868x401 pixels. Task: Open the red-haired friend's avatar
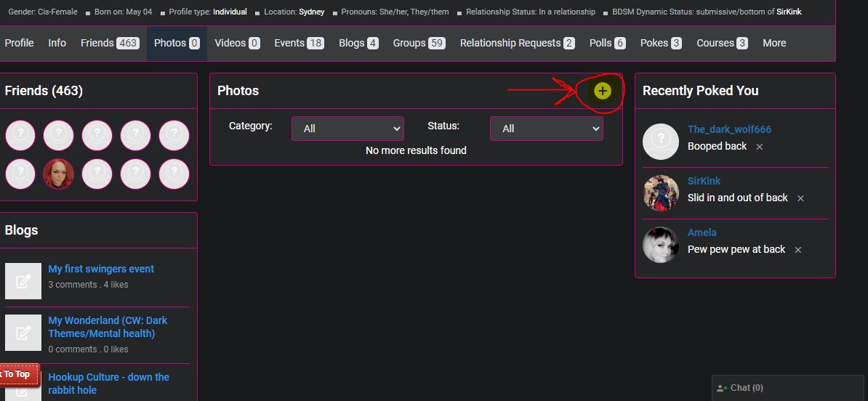click(59, 174)
